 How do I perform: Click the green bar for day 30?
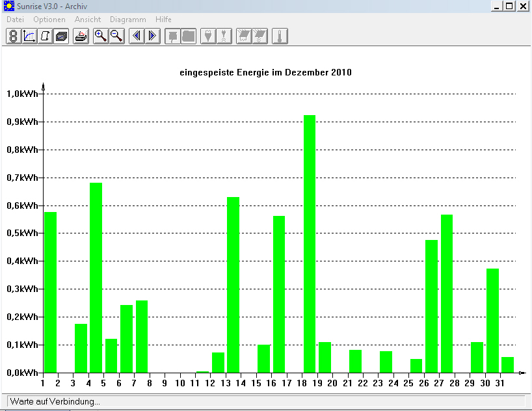tap(492, 321)
